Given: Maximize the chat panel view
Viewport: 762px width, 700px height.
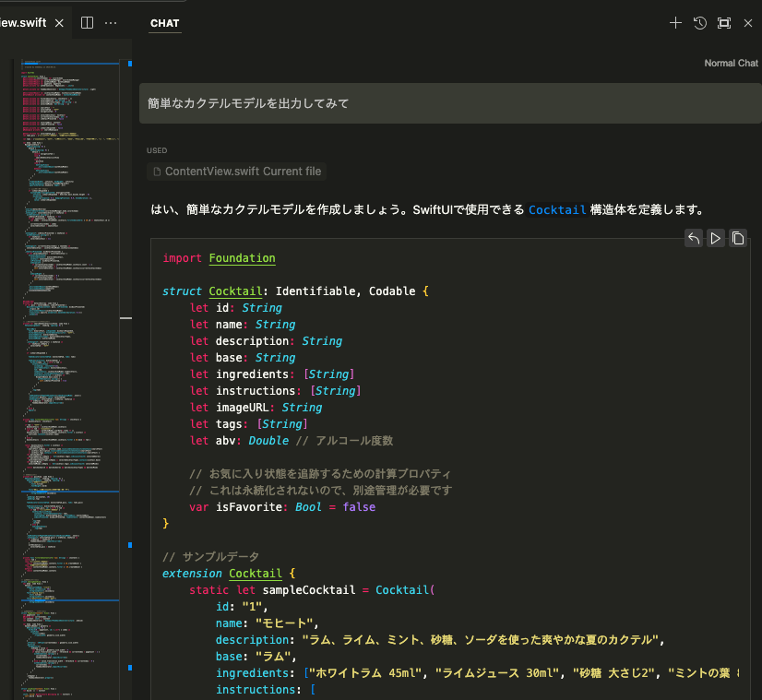Looking at the screenshot, I should pos(724,23).
